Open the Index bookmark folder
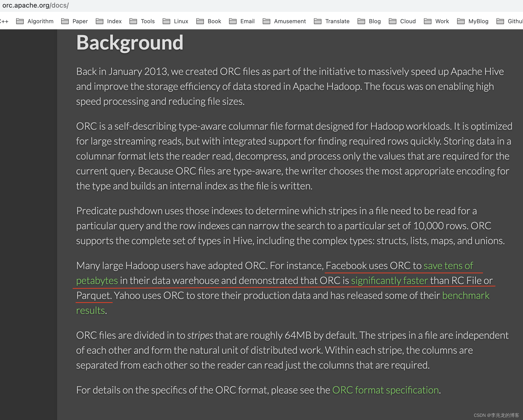Screen dimensions: 523x420 109,21
